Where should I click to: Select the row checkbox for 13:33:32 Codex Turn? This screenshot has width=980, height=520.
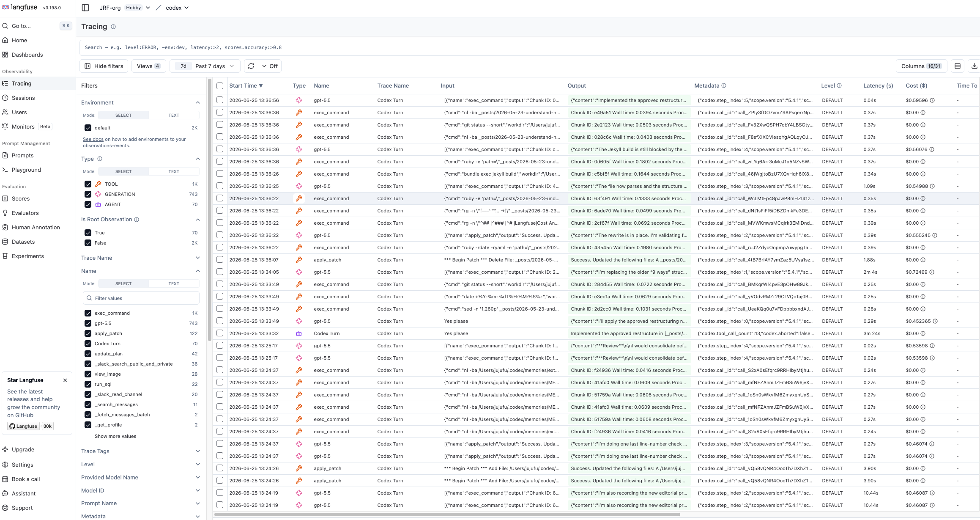[x=220, y=333]
